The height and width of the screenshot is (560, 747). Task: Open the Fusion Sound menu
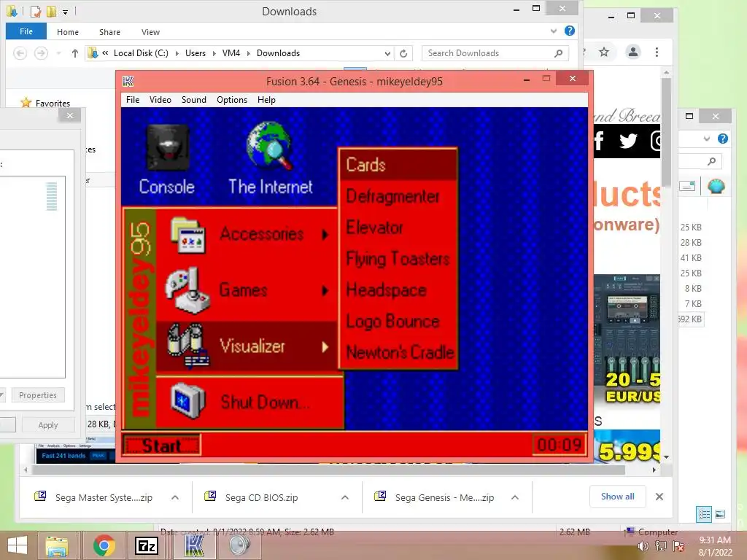click(x=193, y=99)
